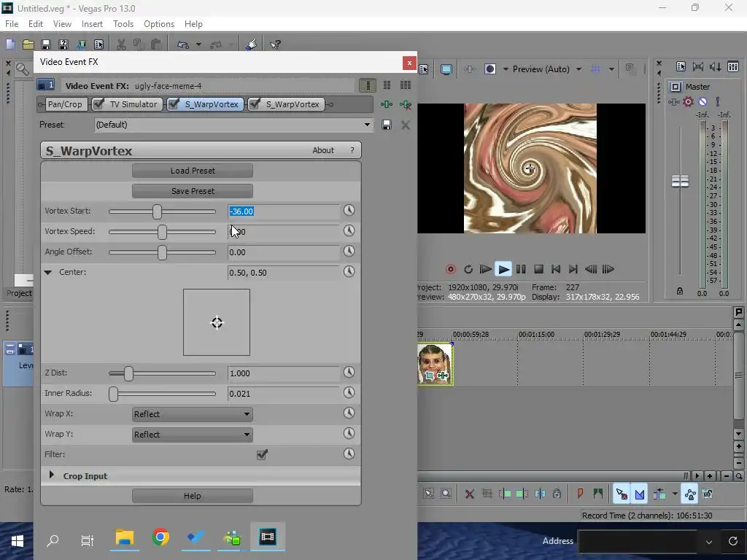Open the Overlays dropdown arrow in the preview
This screenshot has width=747, height=560.
pos(611,69)
